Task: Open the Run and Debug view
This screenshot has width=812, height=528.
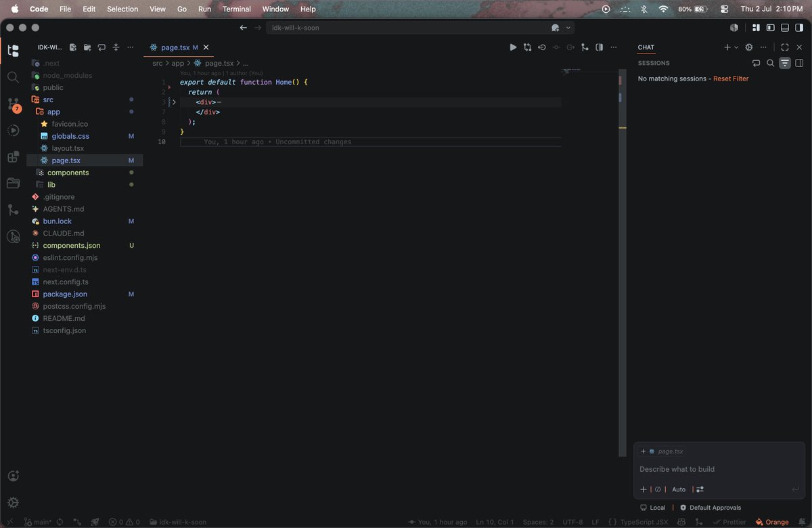Action: click(x=13, y=130)
